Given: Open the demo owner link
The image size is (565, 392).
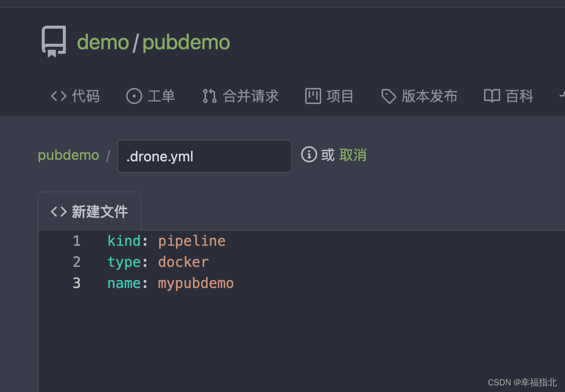Looking at the screenshot, I should [x=103, y=42].
